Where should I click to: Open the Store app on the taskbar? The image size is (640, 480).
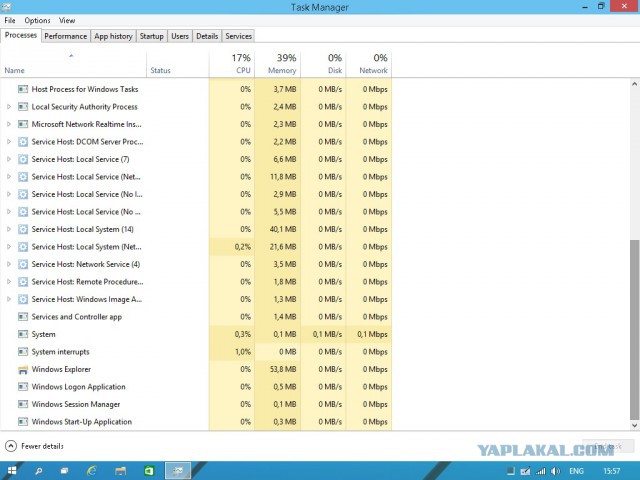[149, 471]
